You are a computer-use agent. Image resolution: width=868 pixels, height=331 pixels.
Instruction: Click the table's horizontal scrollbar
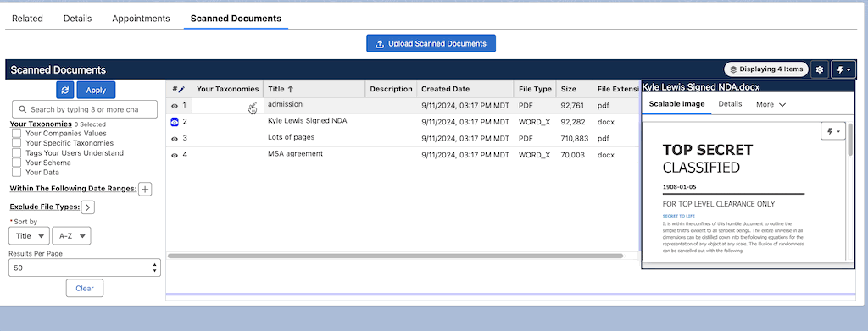click(395, 256)
